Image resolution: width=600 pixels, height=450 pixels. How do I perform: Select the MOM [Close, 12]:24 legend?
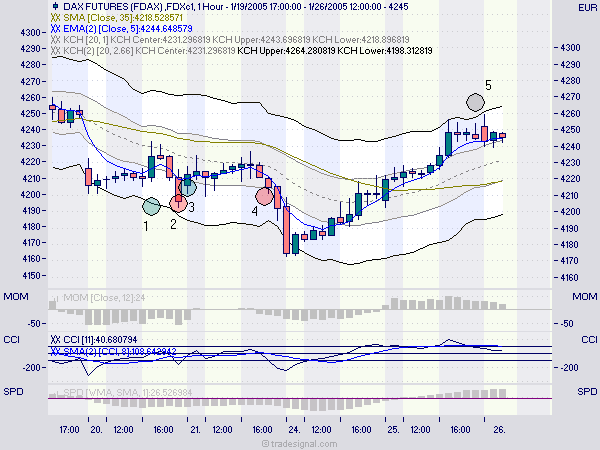point(104,297)
